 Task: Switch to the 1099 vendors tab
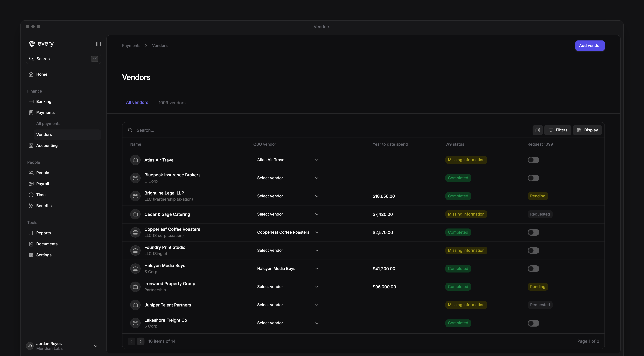pyautogui.click(x=172, y=103)
